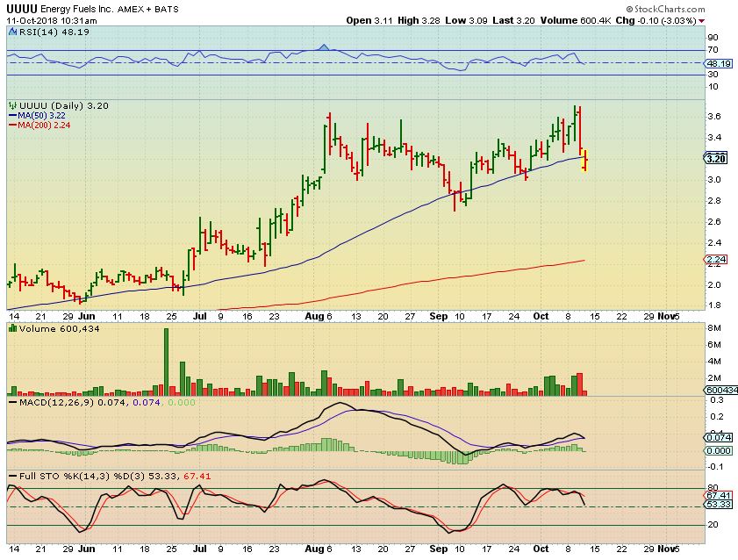Image resolution: width=738 pixels, height=560 pixels.
Task: Click the tallest volume spike bar in late June
Action: [166, 362]
